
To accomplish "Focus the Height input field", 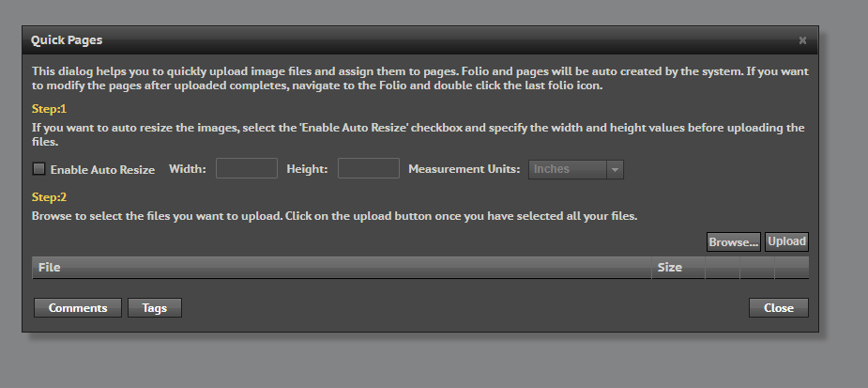I will point(369,168).
